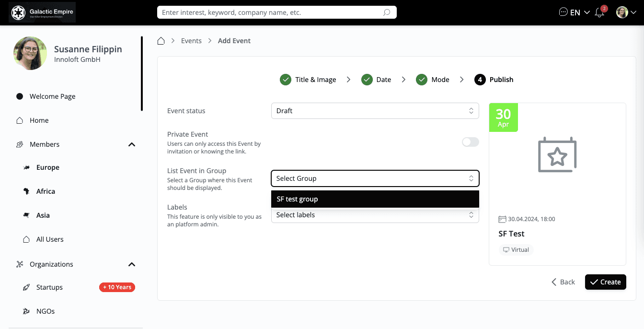Open the chat bubble language icon

click(563, 12)
